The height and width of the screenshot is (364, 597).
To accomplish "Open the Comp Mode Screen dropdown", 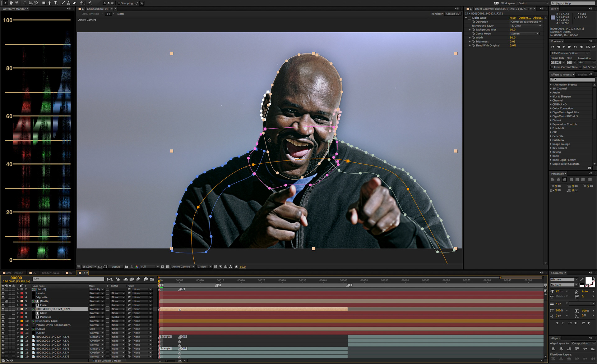I will pyautogui.click(x=525, y=34).
